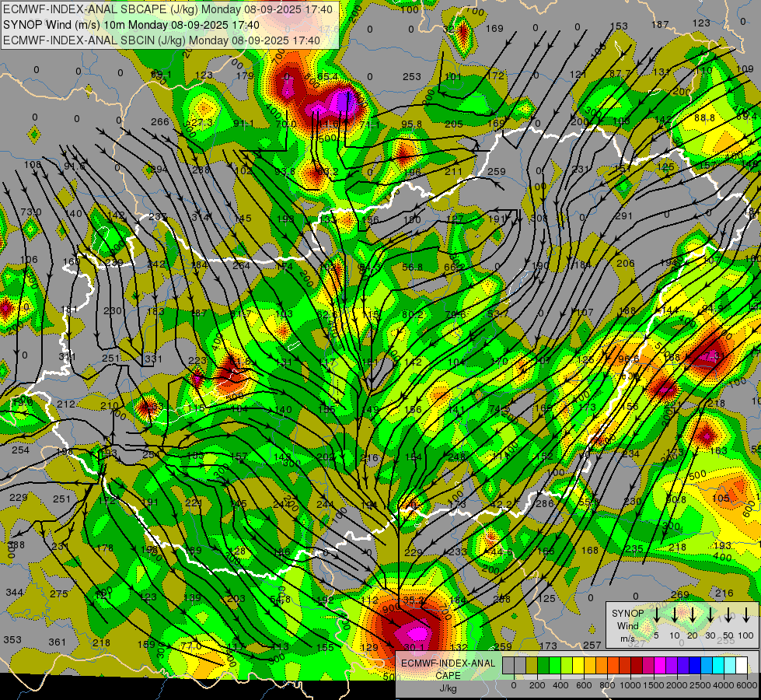The image size is (761, 700).
Task: Click the map value 286
Action: pyautogui.click(x=545, y=503)
